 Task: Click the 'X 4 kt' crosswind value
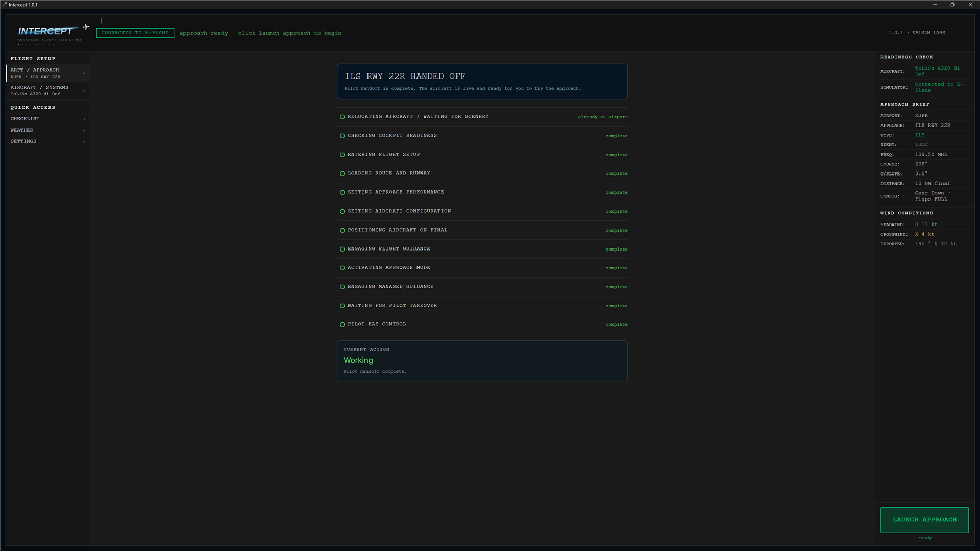pos(924,234)
